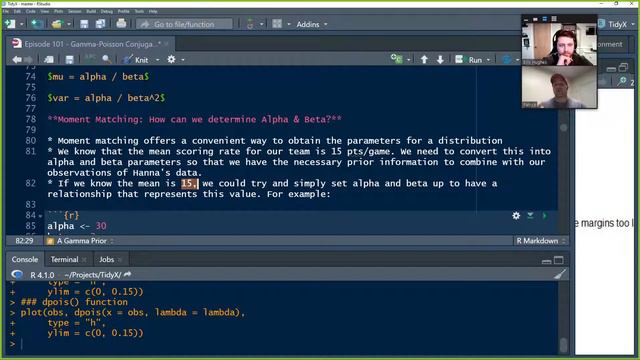
Task: Open the New File dropdown arrow
Action: (21, 24)
